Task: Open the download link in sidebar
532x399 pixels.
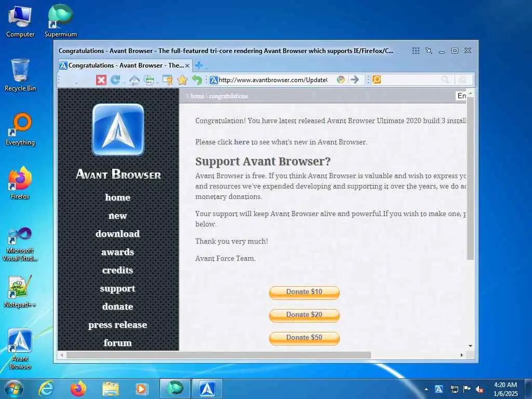Action: [117, 234]
